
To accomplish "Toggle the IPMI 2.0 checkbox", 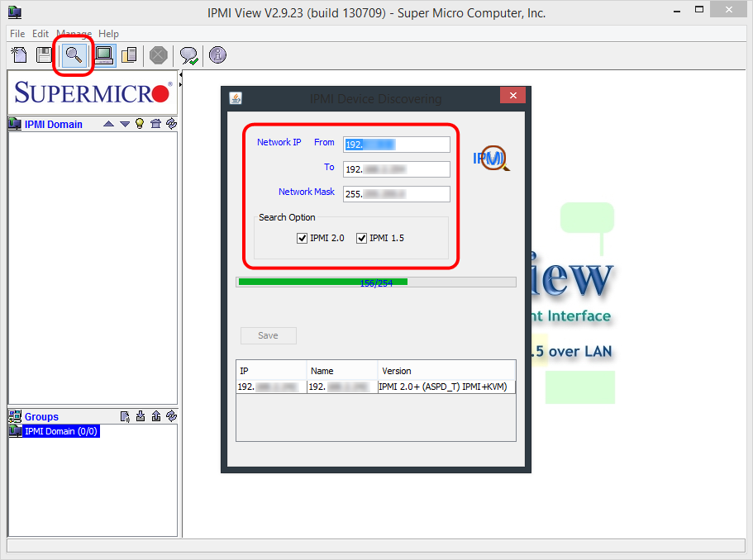I will coord(302,238).
